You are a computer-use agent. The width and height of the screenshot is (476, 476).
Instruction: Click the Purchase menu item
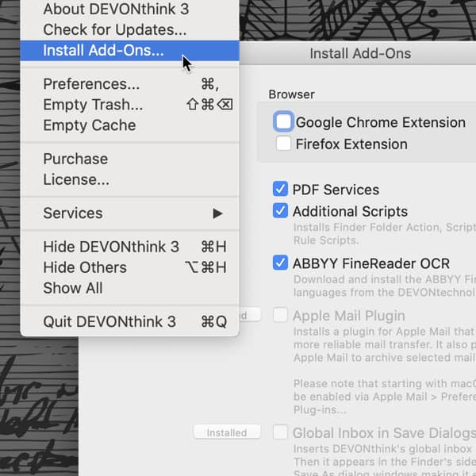pyautogui.click(x=129, y=159)
